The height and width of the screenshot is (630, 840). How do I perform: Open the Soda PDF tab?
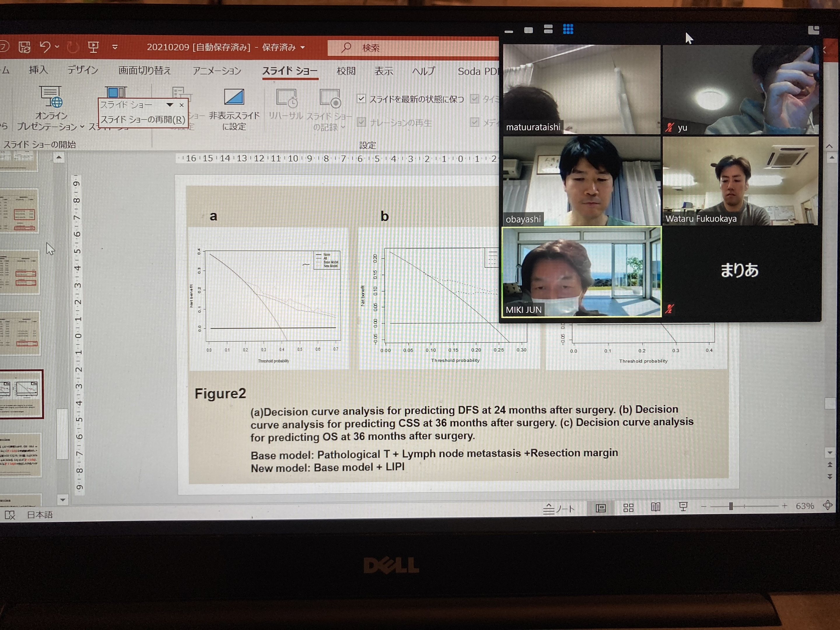[478, 71]
